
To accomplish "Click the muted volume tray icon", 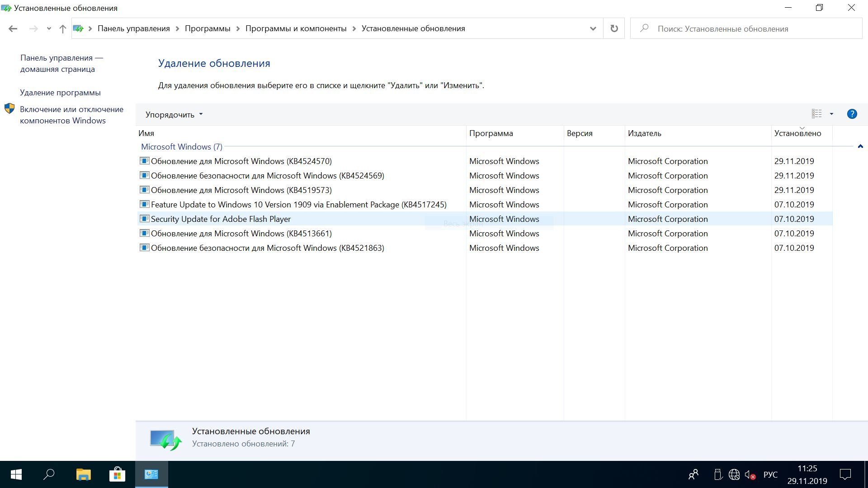I will coord(750,475).
